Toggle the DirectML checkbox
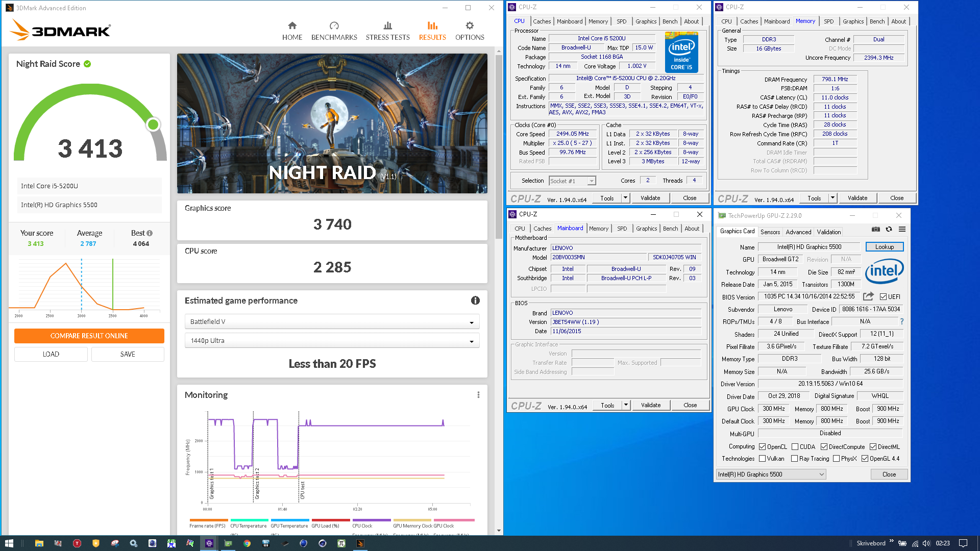This screenshot has height=551, width=980. coord(873,447)
